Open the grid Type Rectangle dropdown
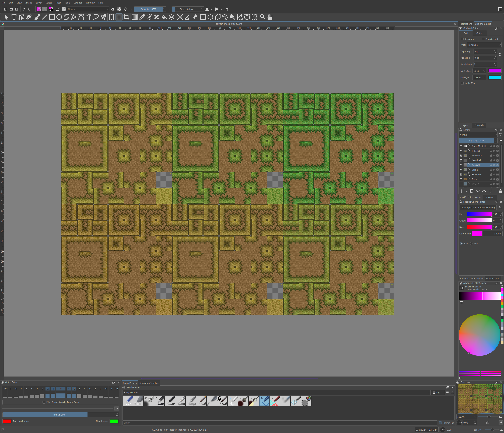 point(484,45)
